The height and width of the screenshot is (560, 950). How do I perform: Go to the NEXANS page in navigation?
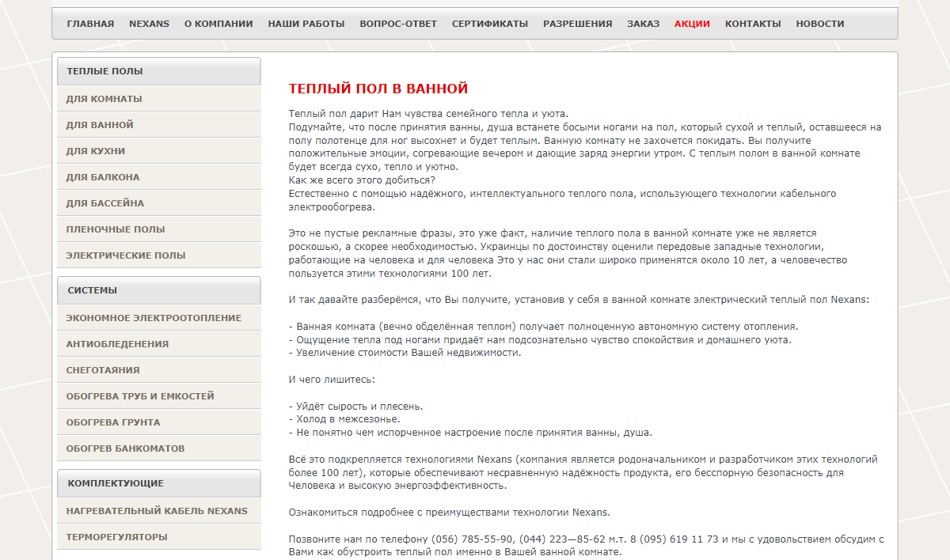click(149, 24)
